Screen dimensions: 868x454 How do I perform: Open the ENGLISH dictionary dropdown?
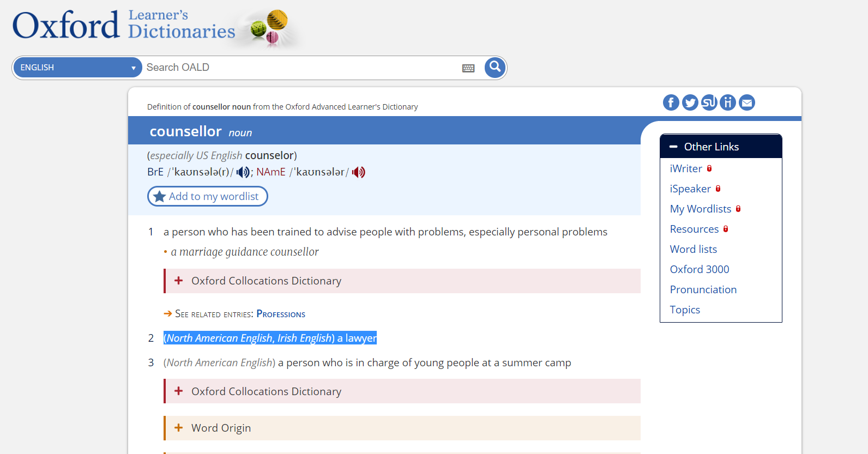(x=77, y=68)
